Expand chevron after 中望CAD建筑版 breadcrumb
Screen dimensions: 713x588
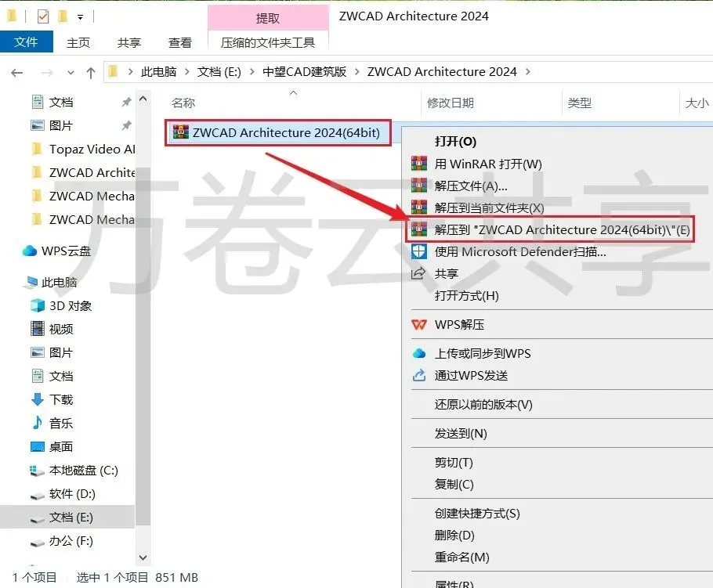coord(357,72)
